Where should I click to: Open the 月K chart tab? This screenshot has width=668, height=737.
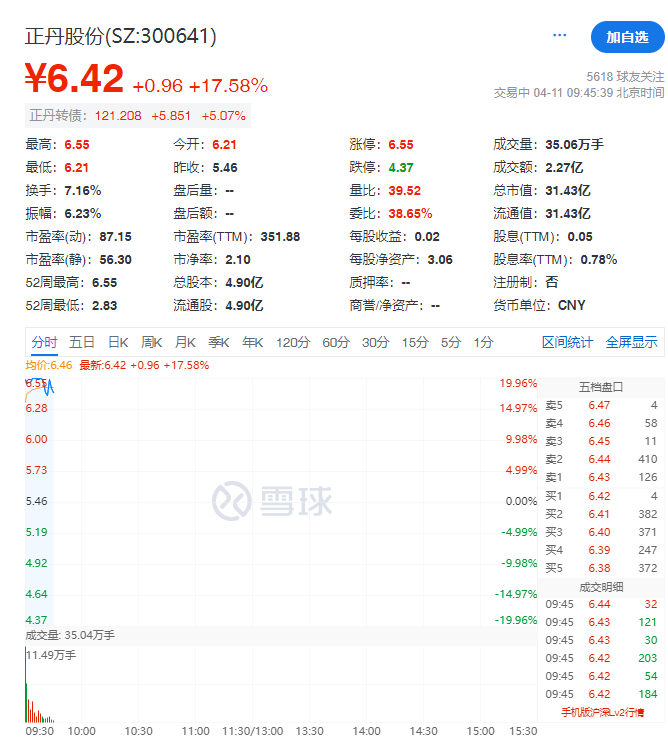185,342
